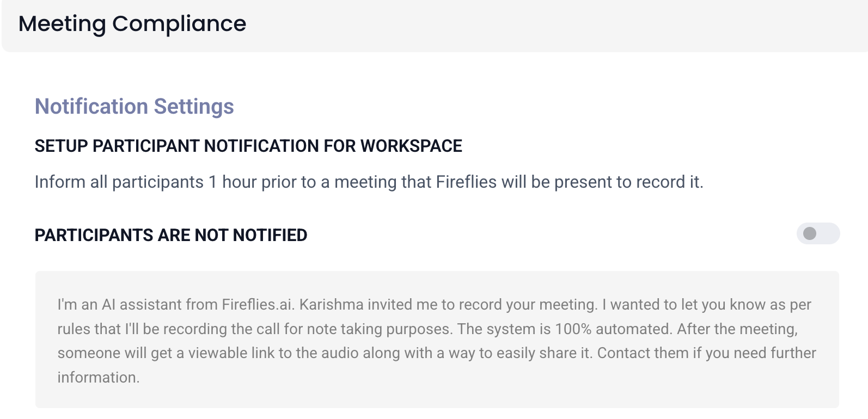This screenshot has width=868, height=419.
Task: Click 'After the meeting,' in the message
Action: 737,329
